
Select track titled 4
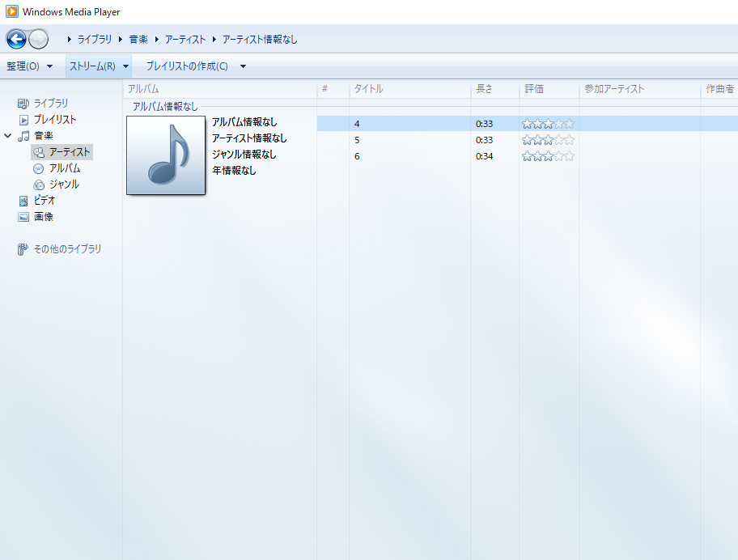click(357, 124)
